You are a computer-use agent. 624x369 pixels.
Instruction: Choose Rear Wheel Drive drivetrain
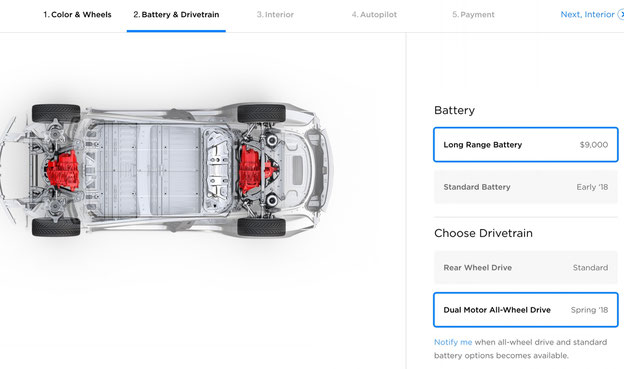525,267
